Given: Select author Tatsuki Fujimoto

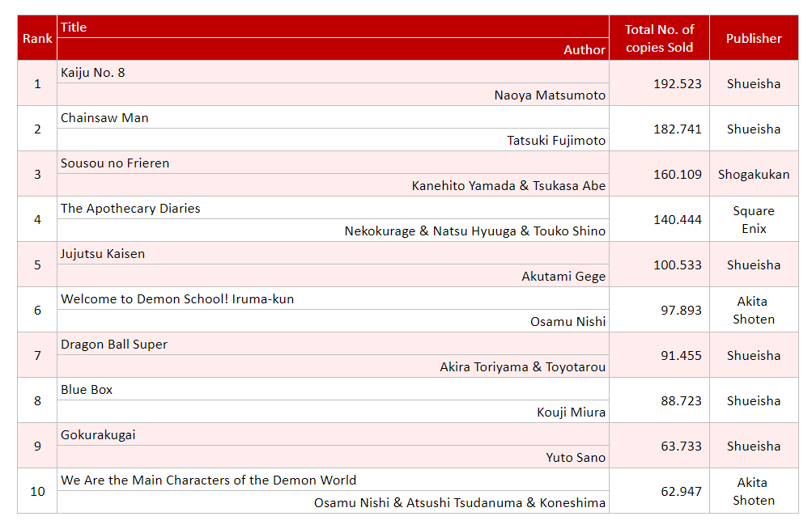Looking at the screenshot, I should tap(556, 141).
